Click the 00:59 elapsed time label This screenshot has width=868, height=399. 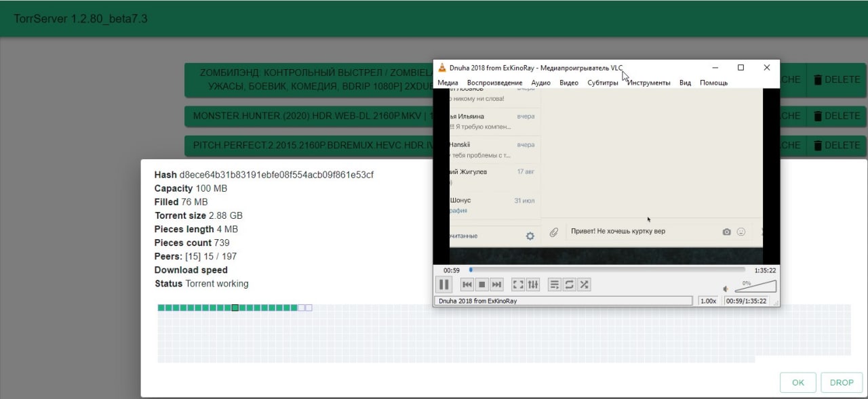452,270
